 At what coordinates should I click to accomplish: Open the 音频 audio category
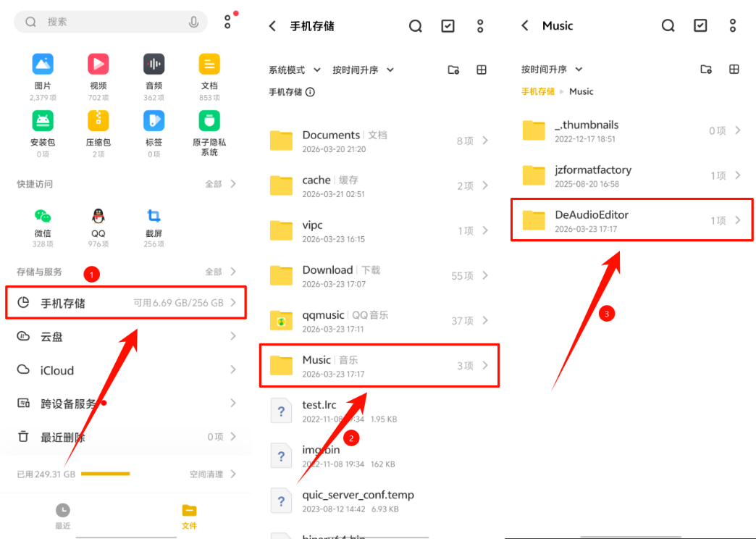point(154,77)
